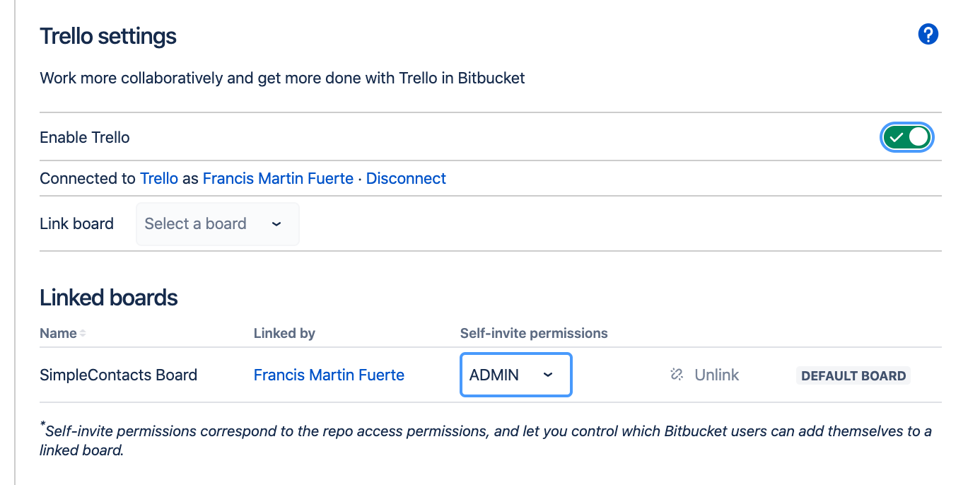Viewport: 980px width, 485px height.
Task: Open Francis Martin Fuerte's connected account link
Action: [x=278, y=179]
